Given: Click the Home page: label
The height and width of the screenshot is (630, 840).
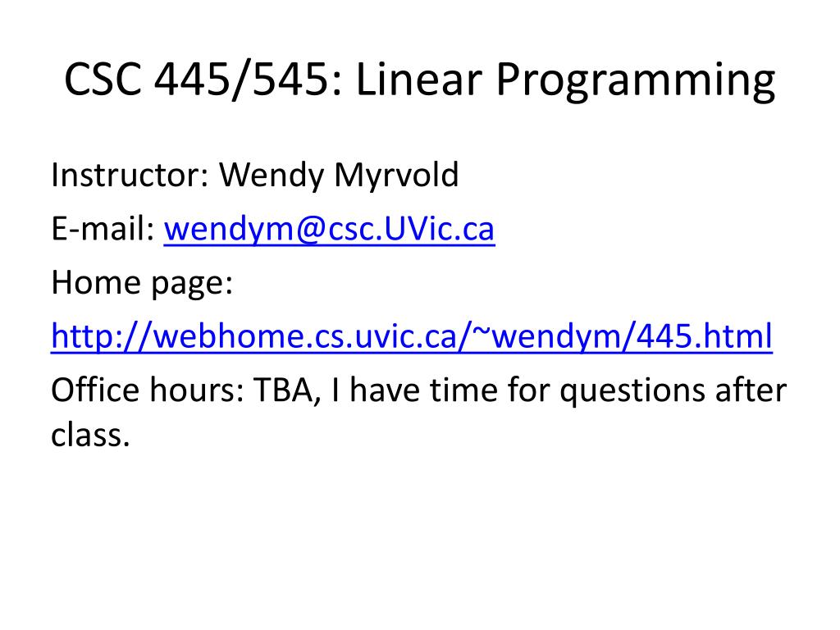Looking at the screenshot, I should click(142, 283).
